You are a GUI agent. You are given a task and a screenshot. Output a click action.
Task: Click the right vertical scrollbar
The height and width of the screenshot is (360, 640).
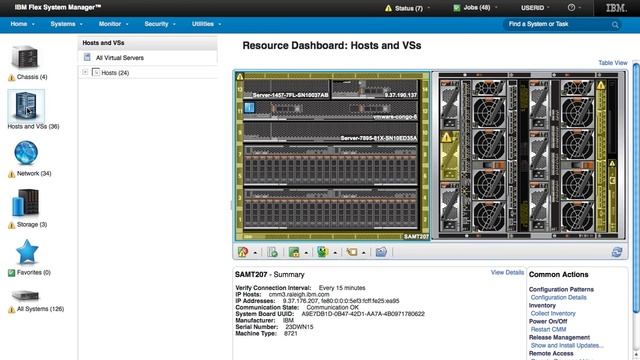click(636, 188)
